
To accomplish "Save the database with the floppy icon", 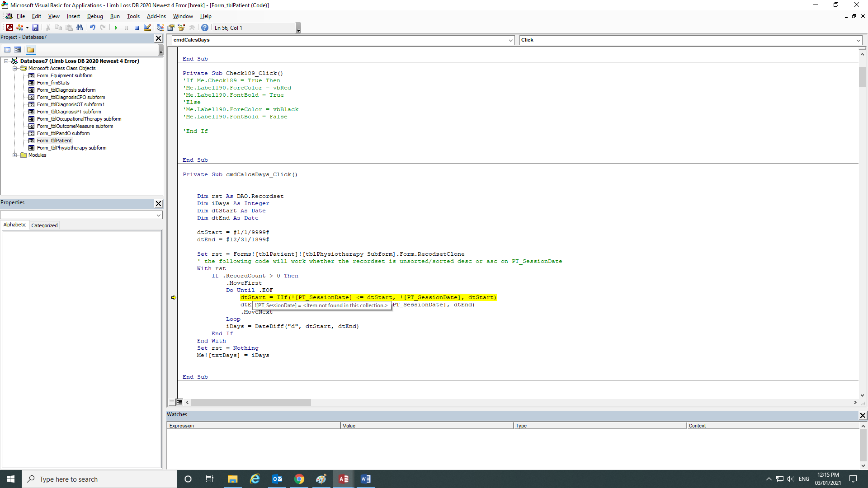I will pos(35,28).
